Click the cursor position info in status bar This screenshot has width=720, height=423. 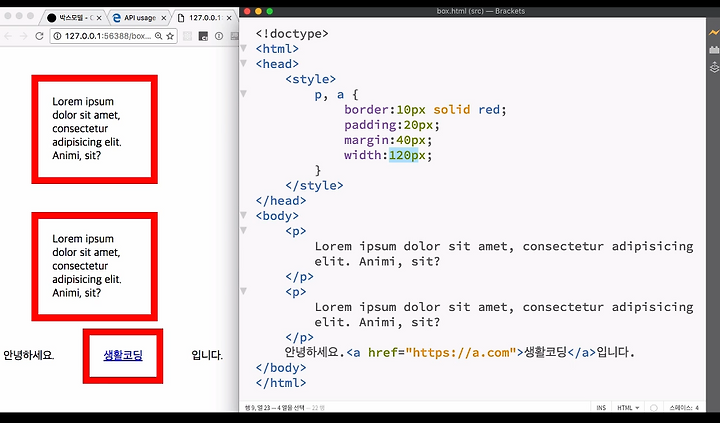click(x=275, y=408)
